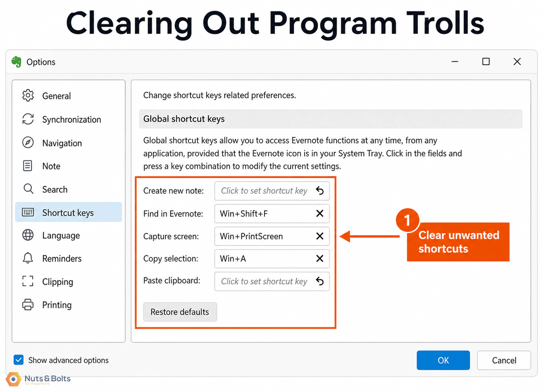Switch to the Navigation section
The height and width of the screenshot is (392, 542).
click(x=62, y=143)
